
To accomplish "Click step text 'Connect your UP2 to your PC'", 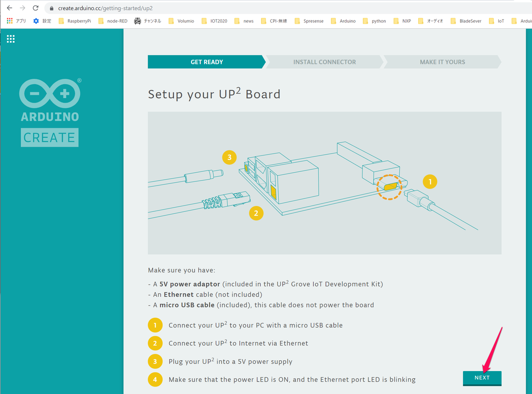I will click(x=256, y=325).
